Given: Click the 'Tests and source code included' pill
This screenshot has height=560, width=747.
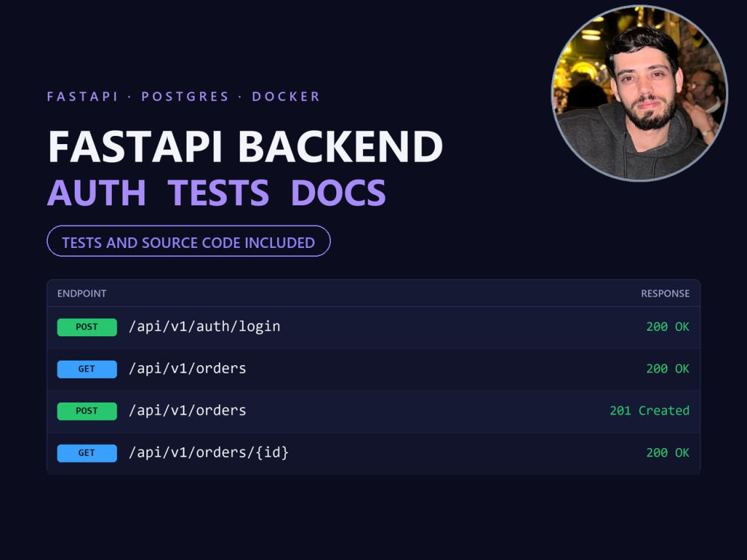Looking at the screenshot, I should [189, 241].
